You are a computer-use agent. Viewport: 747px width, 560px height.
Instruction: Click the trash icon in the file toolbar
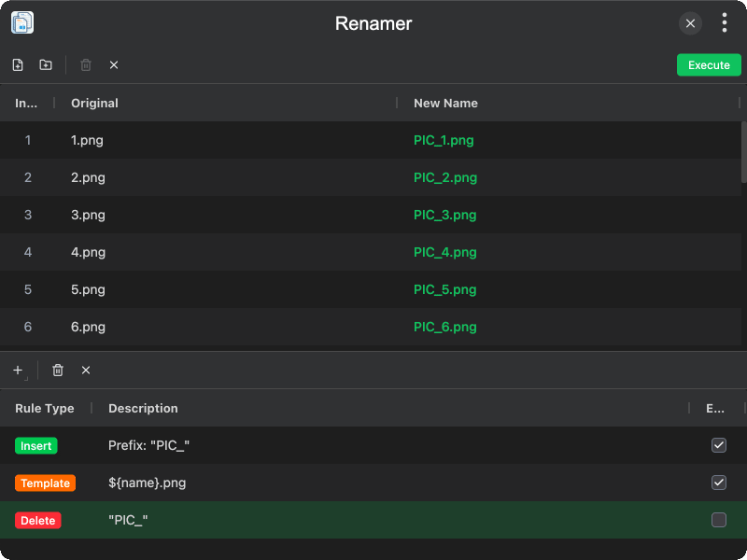point(86,64)
